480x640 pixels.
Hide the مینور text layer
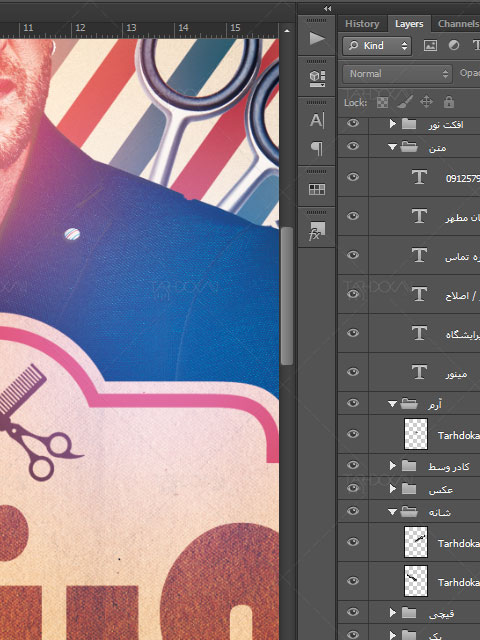(x=353, y=372)
